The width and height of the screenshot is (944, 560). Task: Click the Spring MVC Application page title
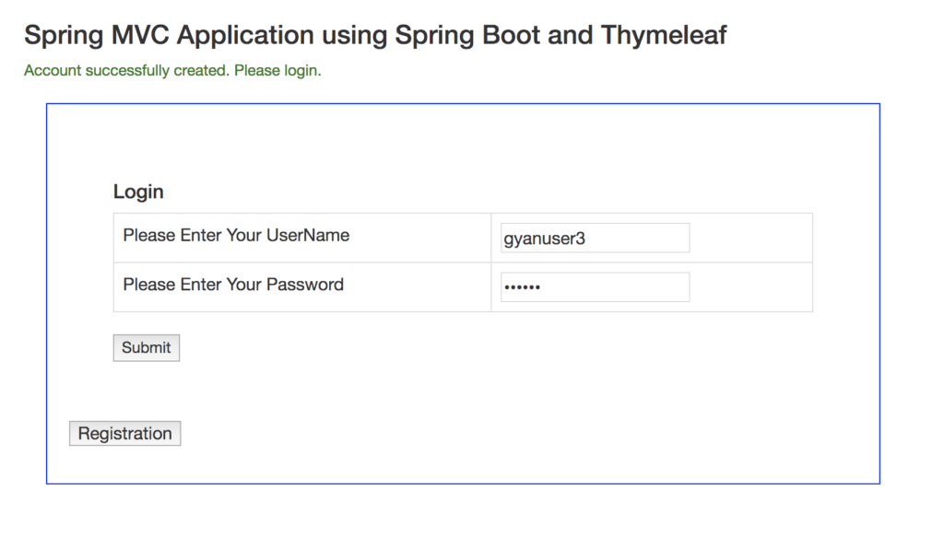click(x=375, y=35)
